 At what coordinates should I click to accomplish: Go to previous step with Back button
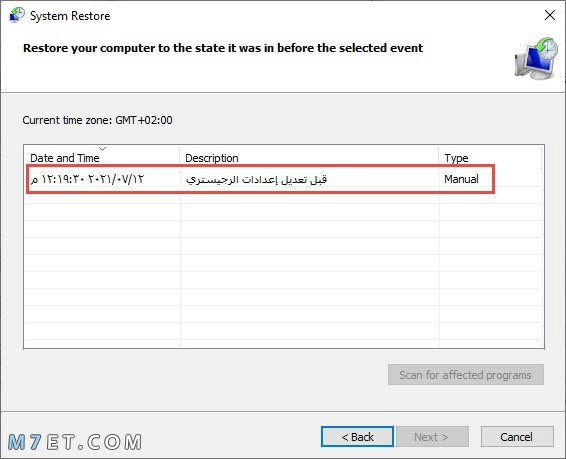(x=357, y=437)
